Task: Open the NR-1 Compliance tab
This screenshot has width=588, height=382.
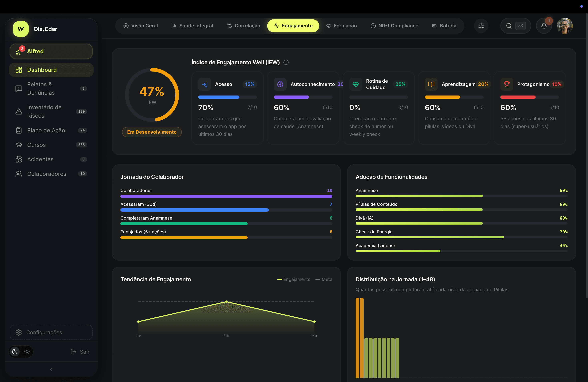Action: tap(394, 26)
